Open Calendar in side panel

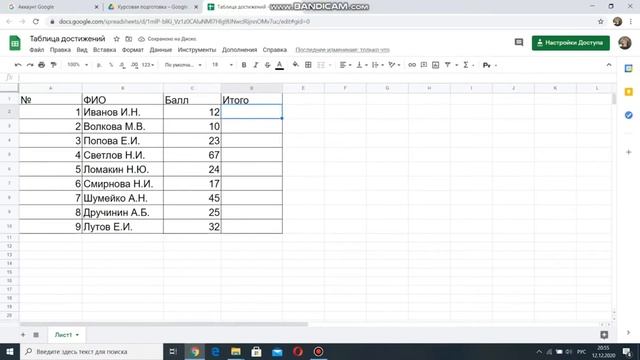[x=629, y=69]
